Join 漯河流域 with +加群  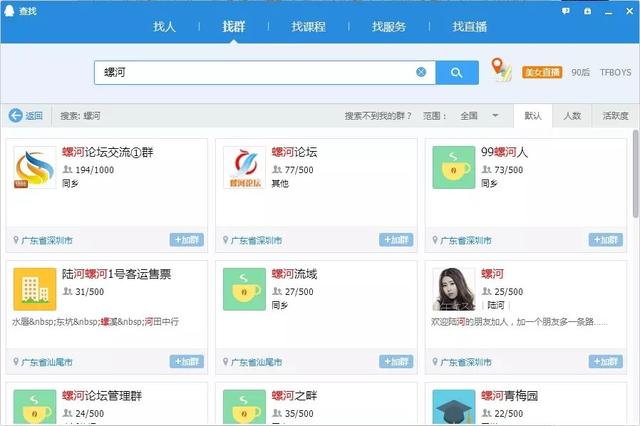pyautogui.click(x=396, y=362)
